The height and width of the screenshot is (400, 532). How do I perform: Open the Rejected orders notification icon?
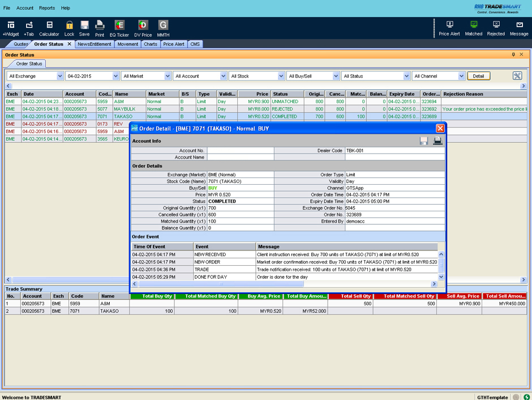click(496, 28)
